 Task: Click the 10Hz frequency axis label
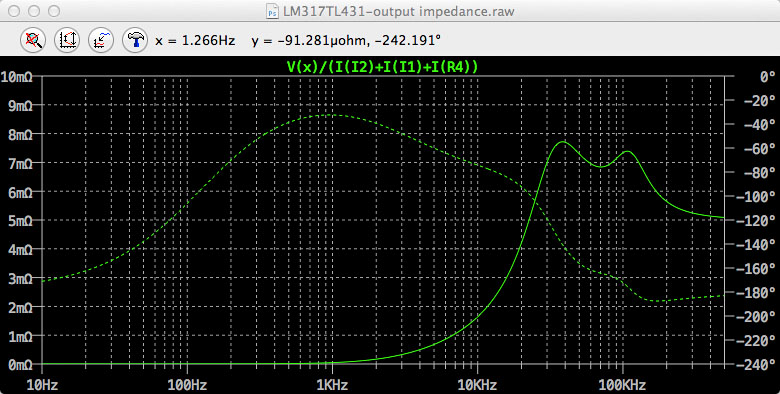(42, 384)
